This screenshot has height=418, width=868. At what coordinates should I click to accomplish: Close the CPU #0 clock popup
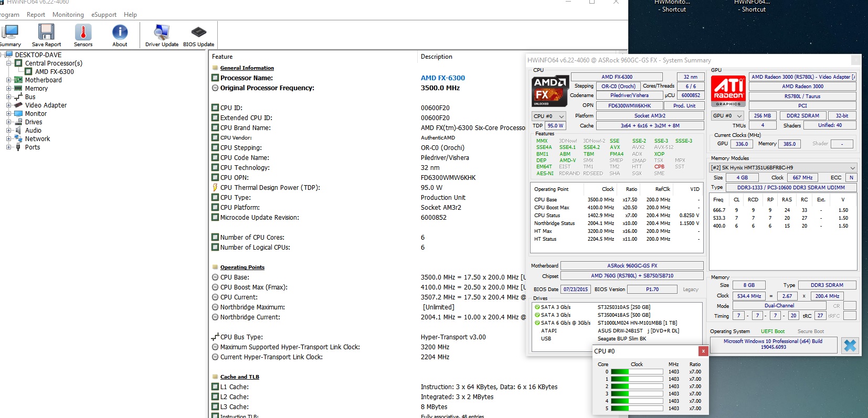[703, 351]
